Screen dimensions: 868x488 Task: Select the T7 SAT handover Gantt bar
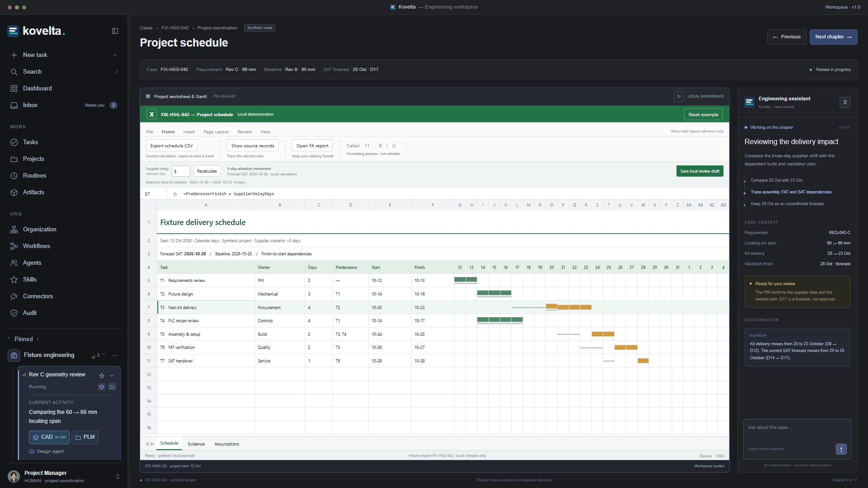(643, 361)
